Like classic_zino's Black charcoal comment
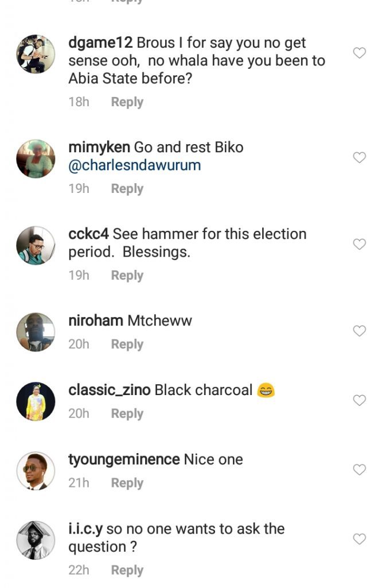The image size is (390, 588). tap(359, 400)
